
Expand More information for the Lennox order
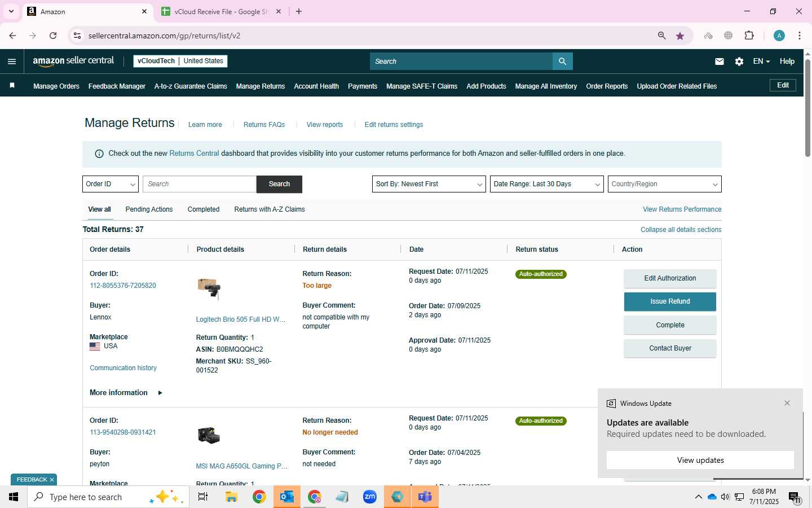tap(126, 393)
